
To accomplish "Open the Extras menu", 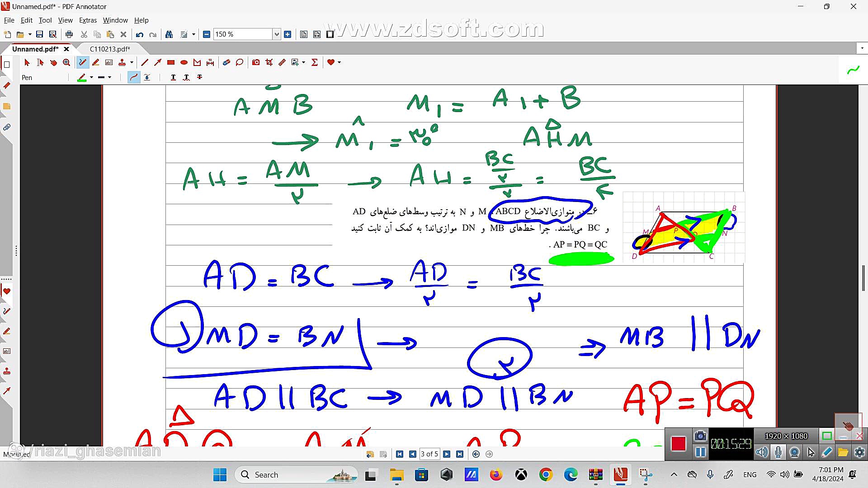I will point(88,20).
